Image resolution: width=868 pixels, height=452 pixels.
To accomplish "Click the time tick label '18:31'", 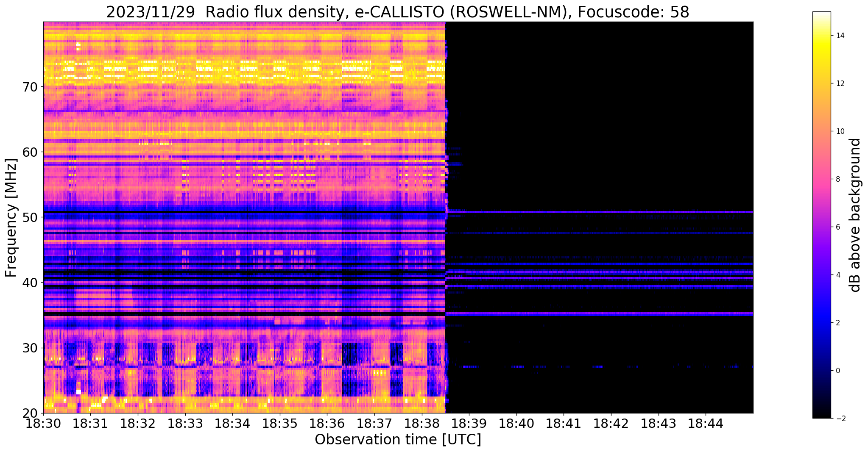I will 91,423.
